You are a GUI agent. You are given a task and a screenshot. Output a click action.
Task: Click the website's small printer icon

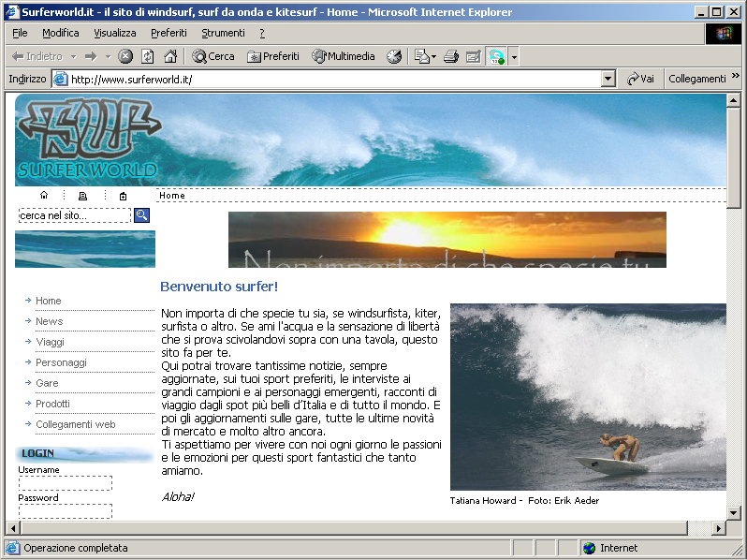83,196
